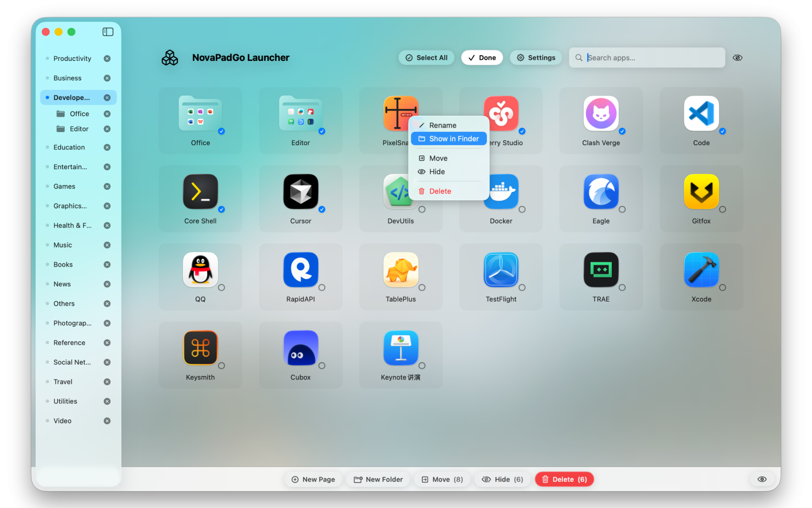Check the selection circle on QQ
The width and height of the screenshot is (812, 508).
coord(221,287)
